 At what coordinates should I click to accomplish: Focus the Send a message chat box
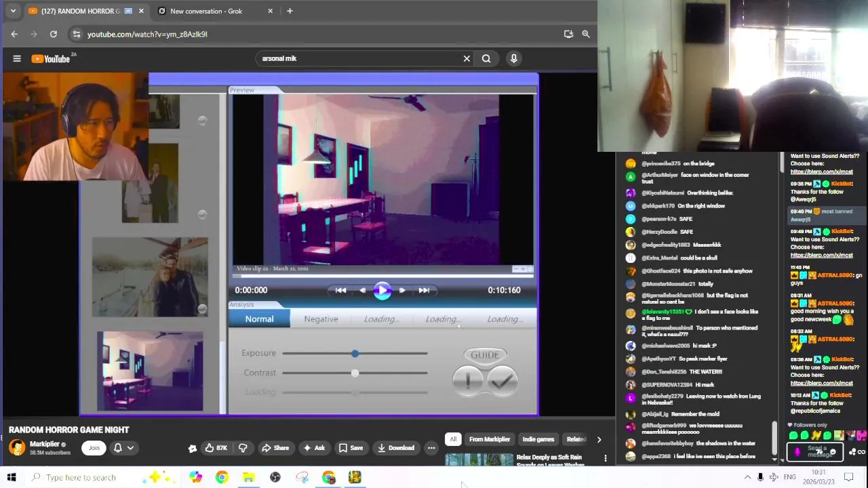click(815, 451)
